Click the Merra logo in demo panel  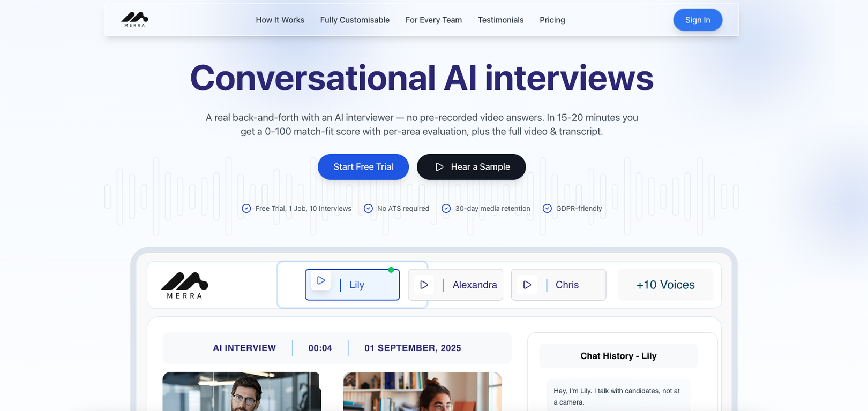184,286
